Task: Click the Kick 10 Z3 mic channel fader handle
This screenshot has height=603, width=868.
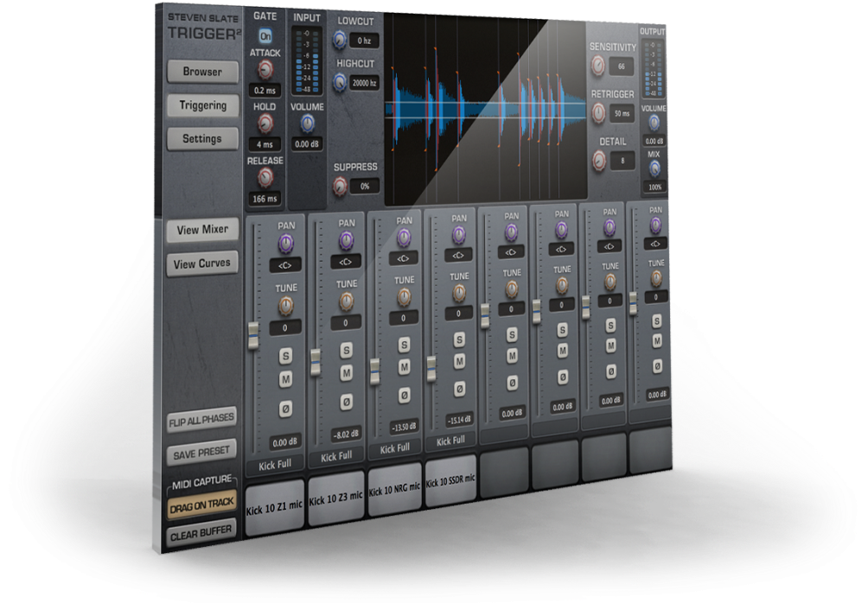Action: [x=315, y=363]
